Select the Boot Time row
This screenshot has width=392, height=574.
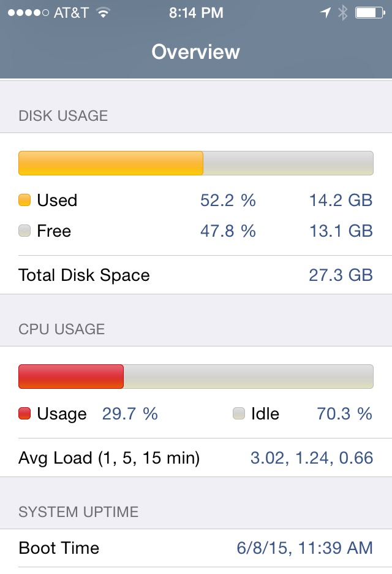coord(196,548)
